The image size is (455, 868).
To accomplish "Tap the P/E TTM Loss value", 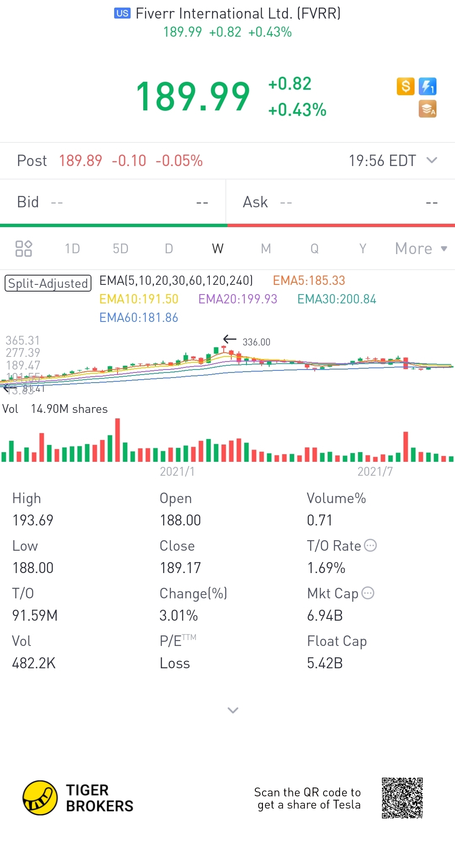I will point(175,663).
